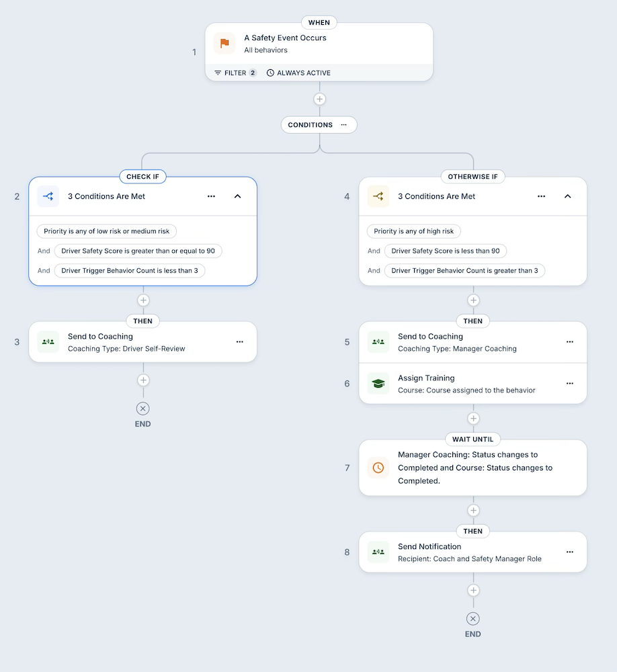
Task: Click the branch icon on the OTHERWISE IF node
Action: (377, 196)
